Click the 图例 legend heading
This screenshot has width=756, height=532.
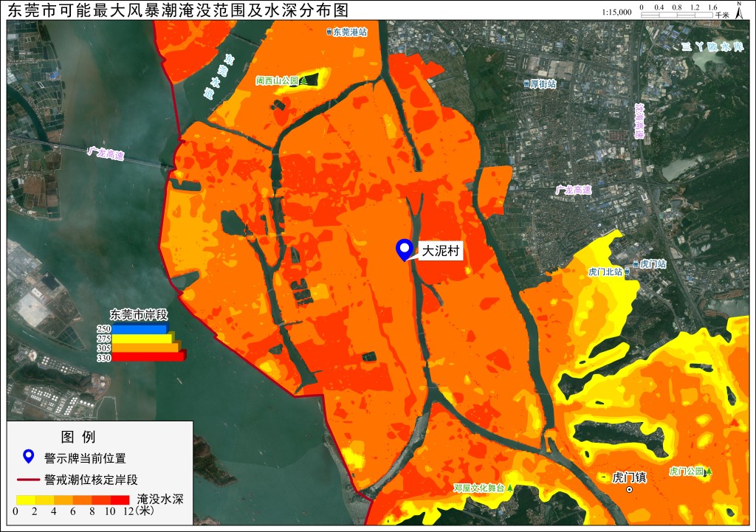coord(78,437)
